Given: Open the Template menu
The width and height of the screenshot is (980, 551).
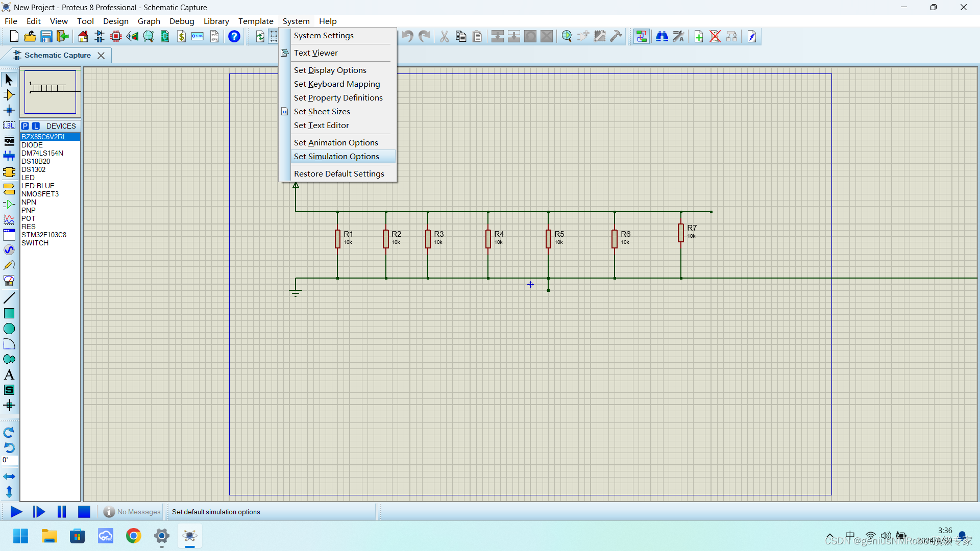Looking at the screenshot, I should point(256,21).
